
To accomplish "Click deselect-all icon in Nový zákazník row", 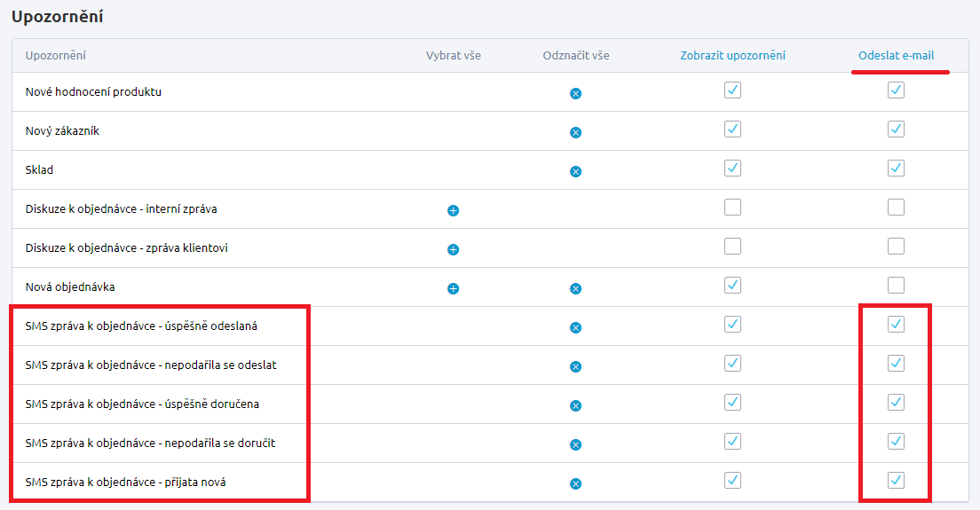I will click(x=575, y=132).
